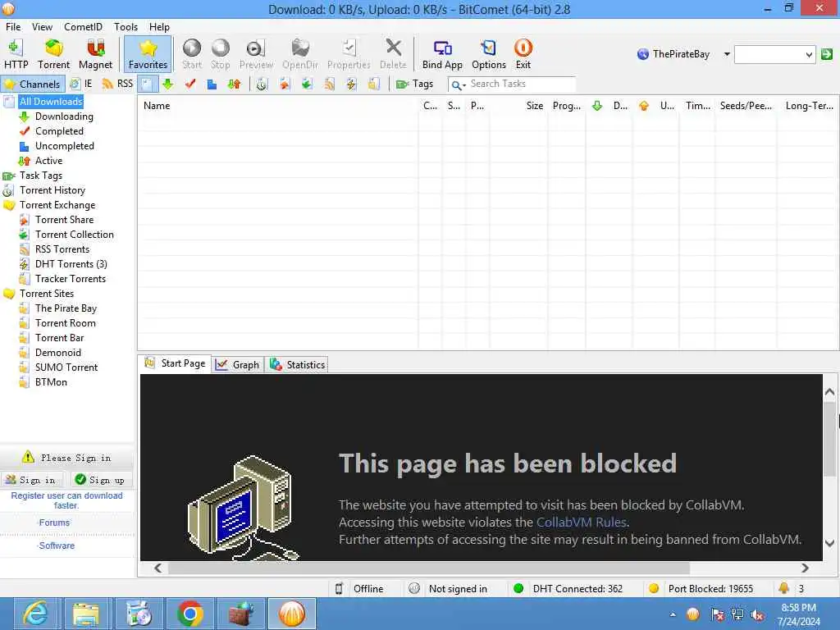This screenshot has height=630, width=840.
Task: Click Torrent Share icon in second toolbar
Action: point(285,84)
